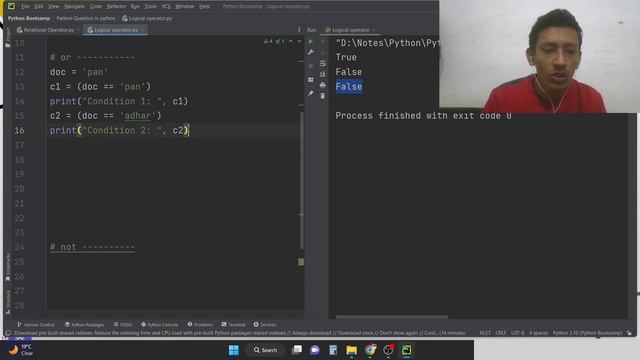Open the Tools menu
Screen dimensions: 640x360
click(151, 6)
